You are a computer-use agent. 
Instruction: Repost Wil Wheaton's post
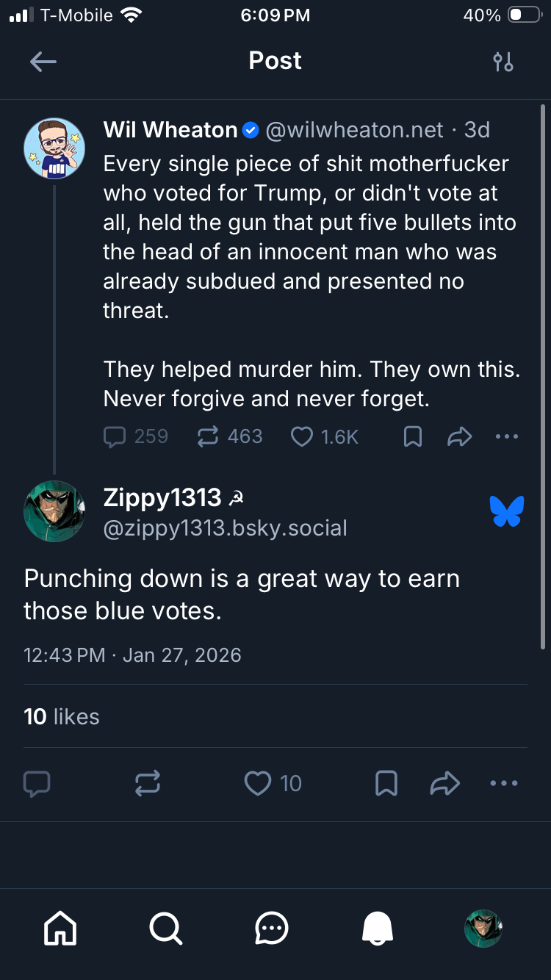[209, 437]
